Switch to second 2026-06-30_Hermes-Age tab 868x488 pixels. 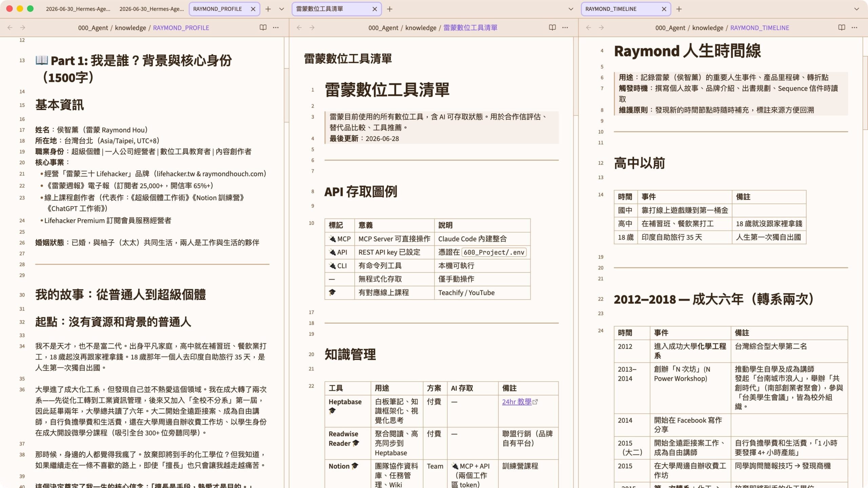tap(152, 9)
